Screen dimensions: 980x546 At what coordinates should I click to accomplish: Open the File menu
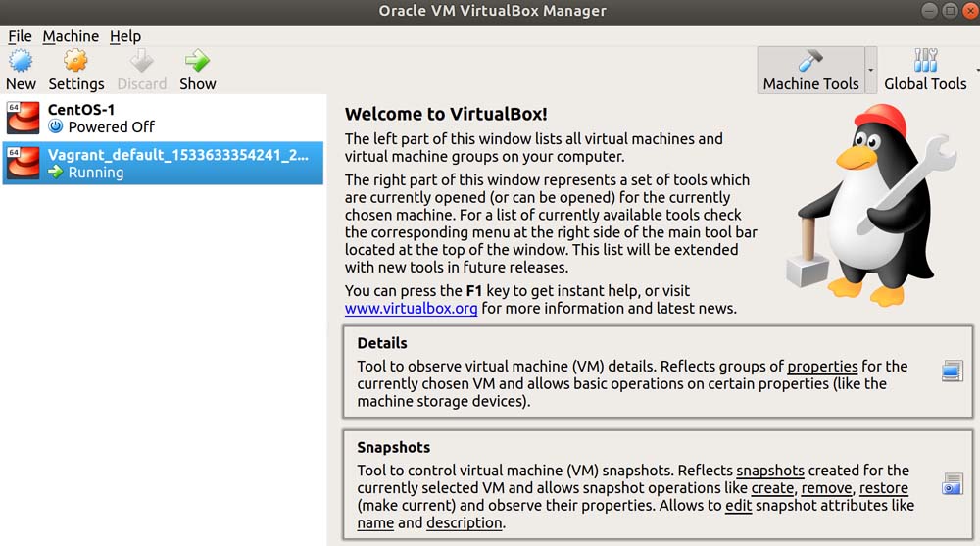(20, 36)
